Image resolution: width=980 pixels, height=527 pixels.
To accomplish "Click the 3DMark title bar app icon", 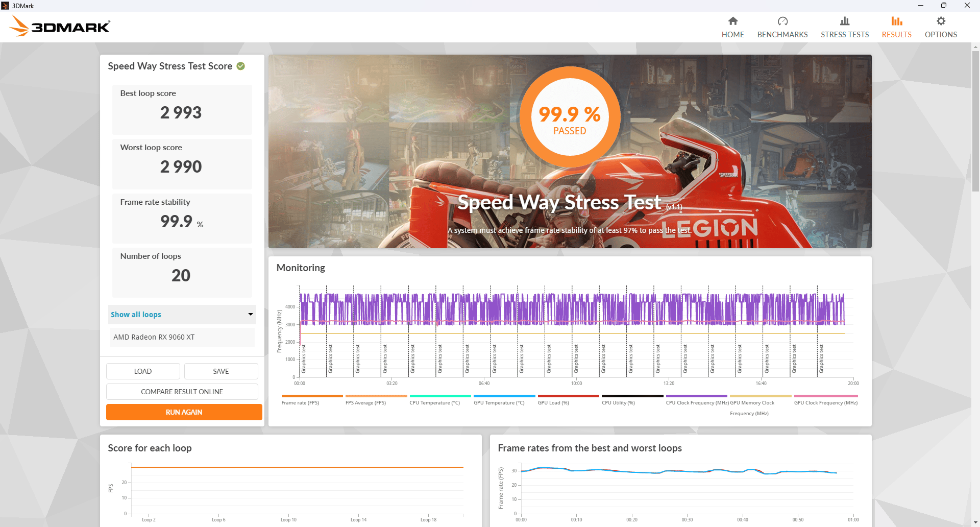I will 5,6.
